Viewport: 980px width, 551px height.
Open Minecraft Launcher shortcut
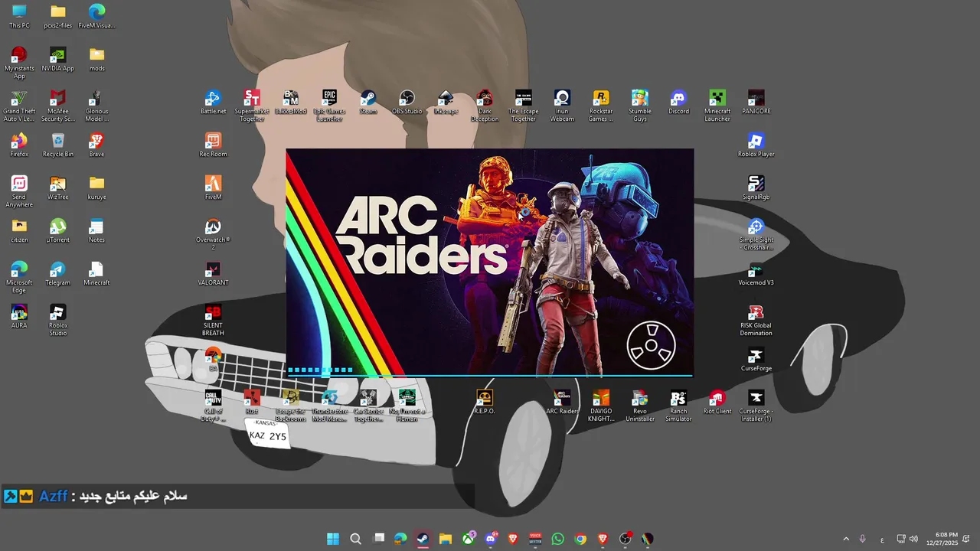[717, 106]
